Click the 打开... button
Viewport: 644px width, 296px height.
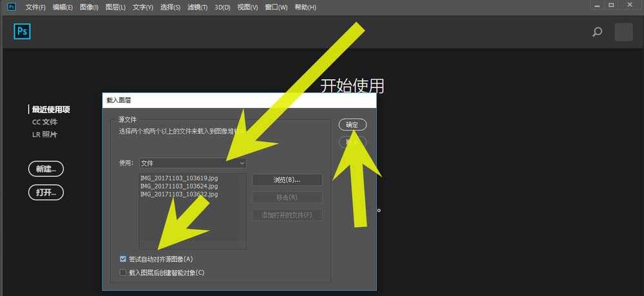(x=46, y=192)
